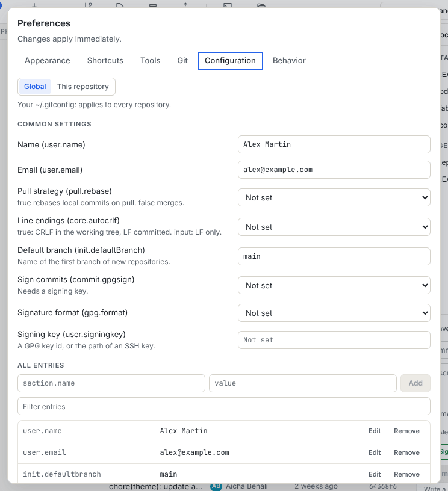Remove the init.defaultbranch entry

(406, 474)
